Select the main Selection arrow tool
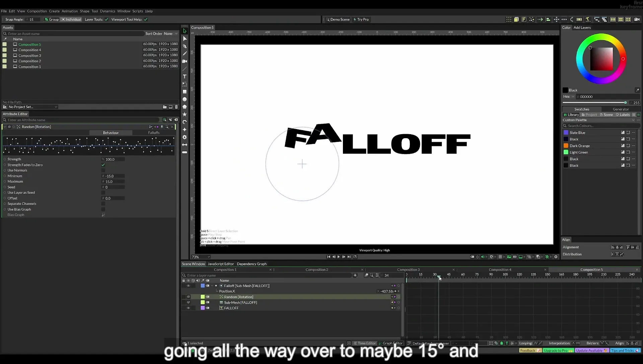The width and height of the screenshot is (643, 364). pyautogui.click(x=185, y=31)
